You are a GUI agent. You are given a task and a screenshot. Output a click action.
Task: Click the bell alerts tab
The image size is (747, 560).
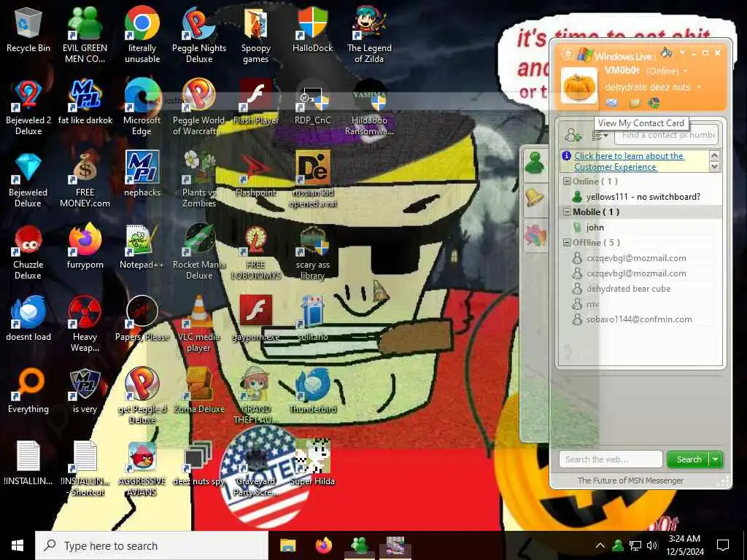point(535,198)
